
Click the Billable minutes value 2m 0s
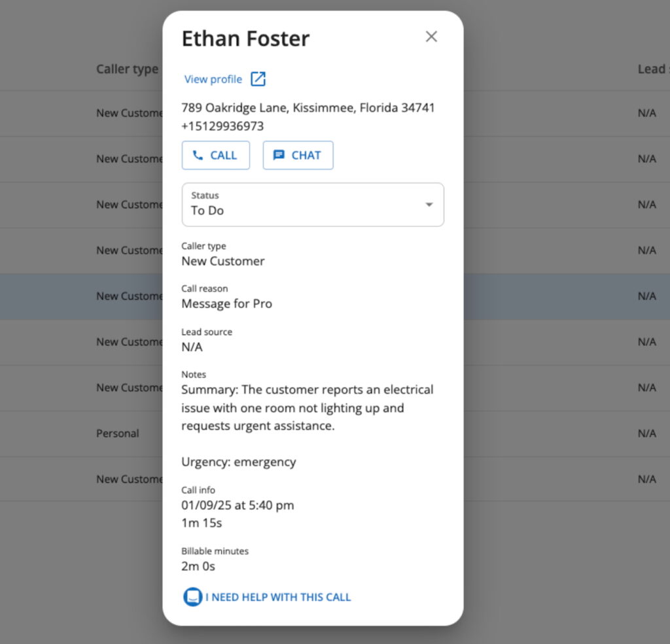coord(198,566)
